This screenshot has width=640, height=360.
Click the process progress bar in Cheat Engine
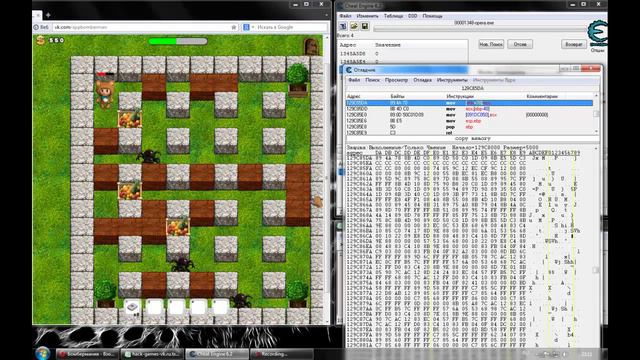(480, 29)
